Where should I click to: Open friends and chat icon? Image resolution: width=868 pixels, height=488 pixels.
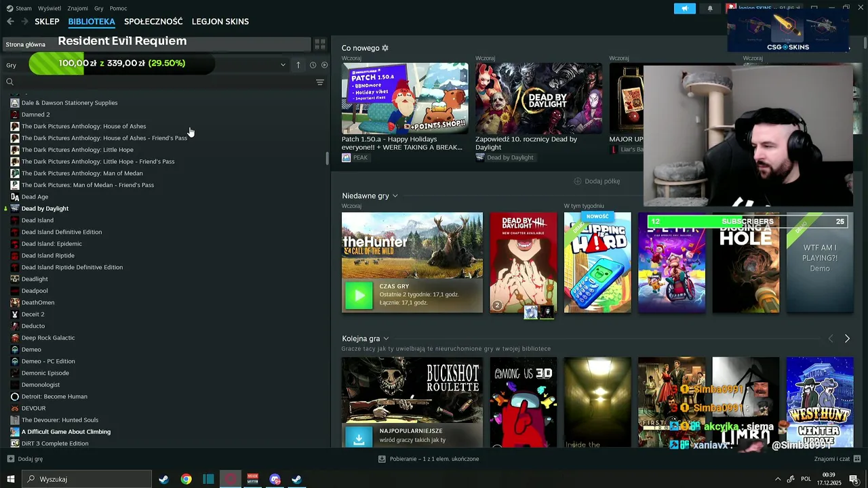click(x=856, y=459)
